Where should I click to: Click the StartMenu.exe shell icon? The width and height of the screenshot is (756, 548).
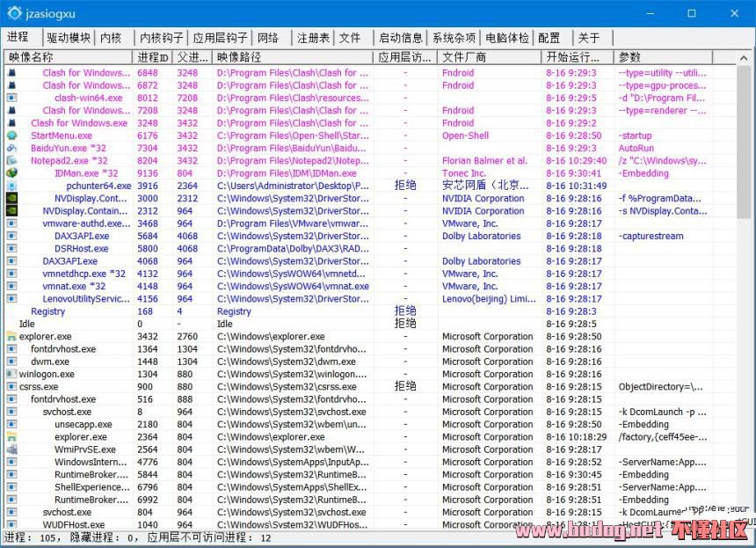pos(11,135)
